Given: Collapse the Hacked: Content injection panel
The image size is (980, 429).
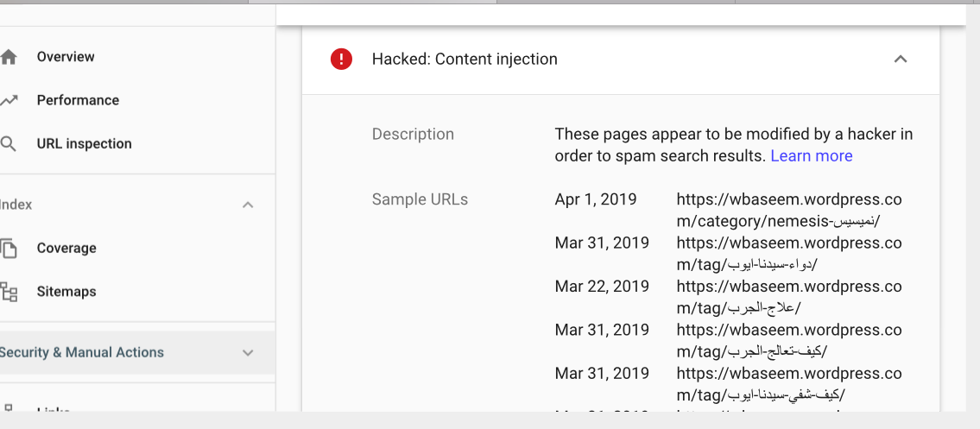Looking at the screenshot, I should click(900, 60).
